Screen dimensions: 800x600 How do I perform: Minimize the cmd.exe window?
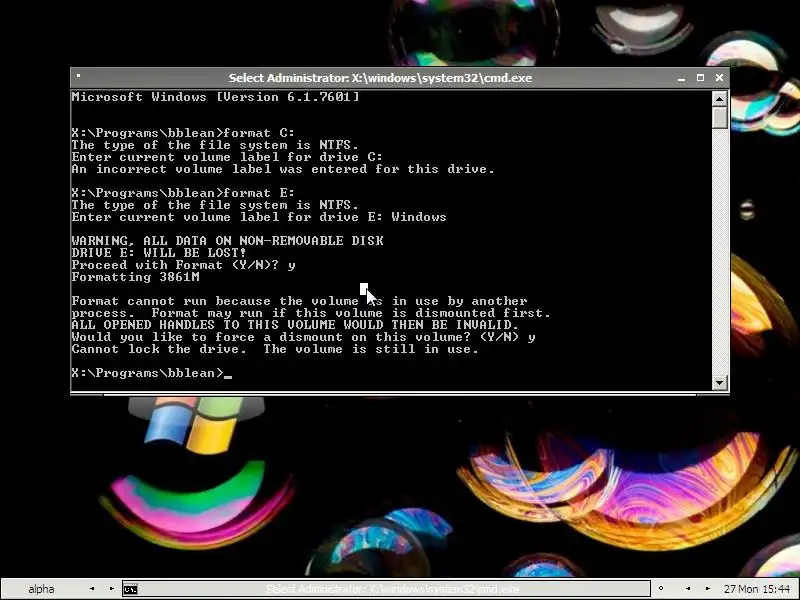[x=681, y=78]
